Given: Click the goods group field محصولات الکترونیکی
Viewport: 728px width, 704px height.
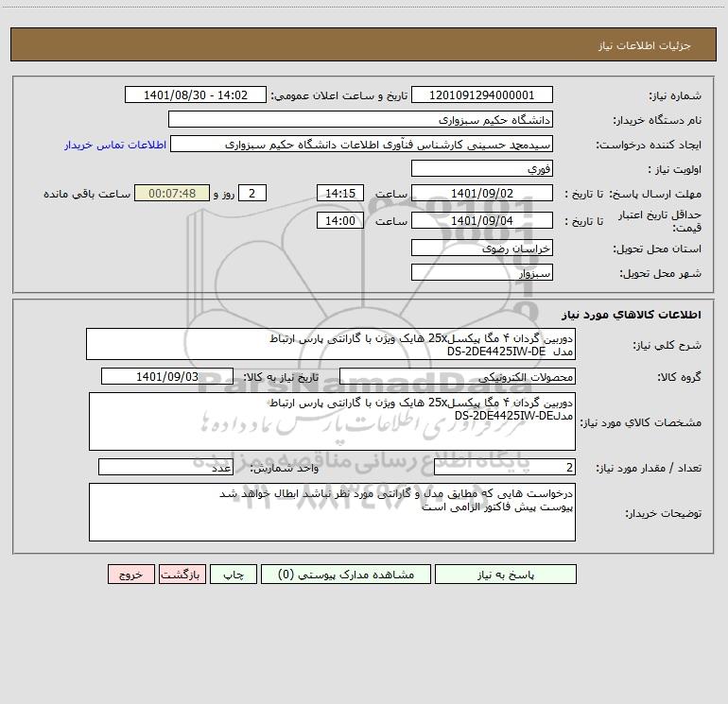Looking at the screenshot, I should pos(458,376).
